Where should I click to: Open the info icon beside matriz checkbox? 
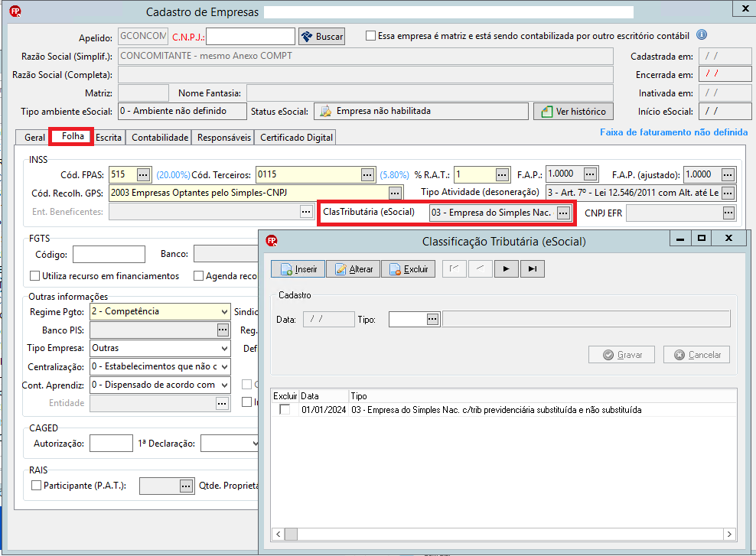(x=702, y=34)
